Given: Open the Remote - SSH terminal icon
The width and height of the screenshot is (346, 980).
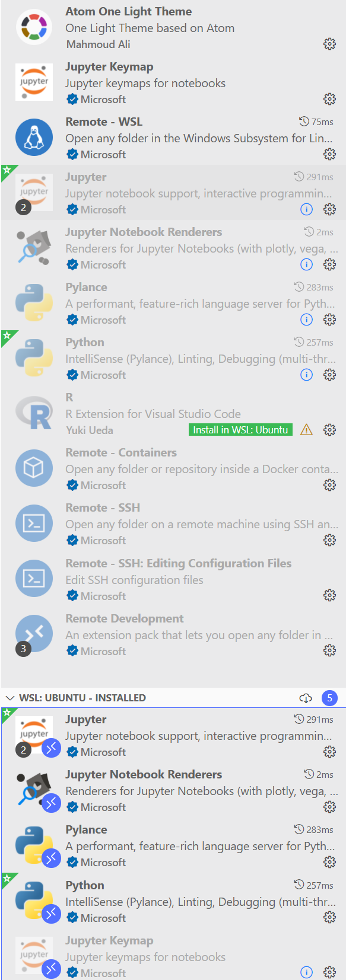Looking at the screenshot, I should click(34, 523).
